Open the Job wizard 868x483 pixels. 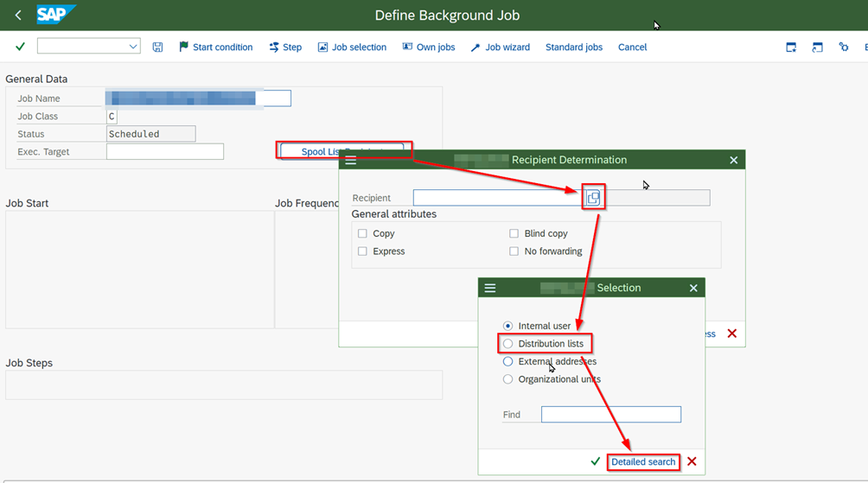[x=500, y=47]
